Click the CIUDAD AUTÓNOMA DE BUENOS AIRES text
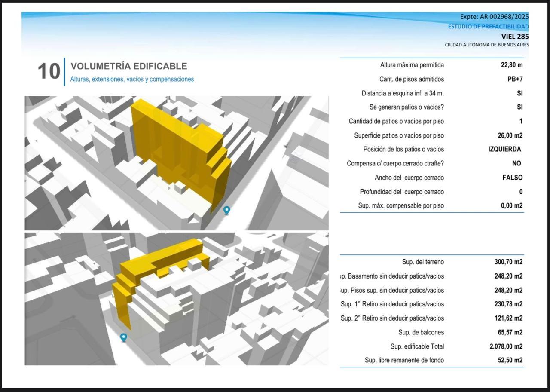Viewport: 550px width, 392px height. point(487,45)
